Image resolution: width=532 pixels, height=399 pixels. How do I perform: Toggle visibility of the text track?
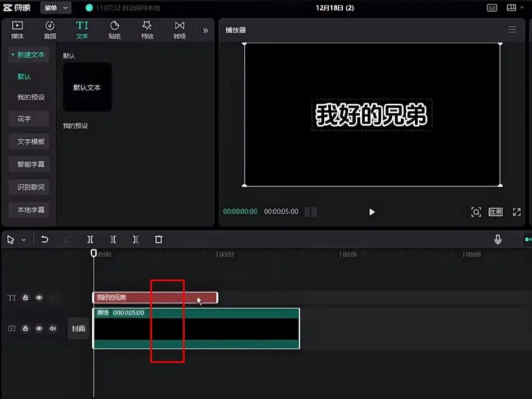pyautogui.click(x=39, y=298)
